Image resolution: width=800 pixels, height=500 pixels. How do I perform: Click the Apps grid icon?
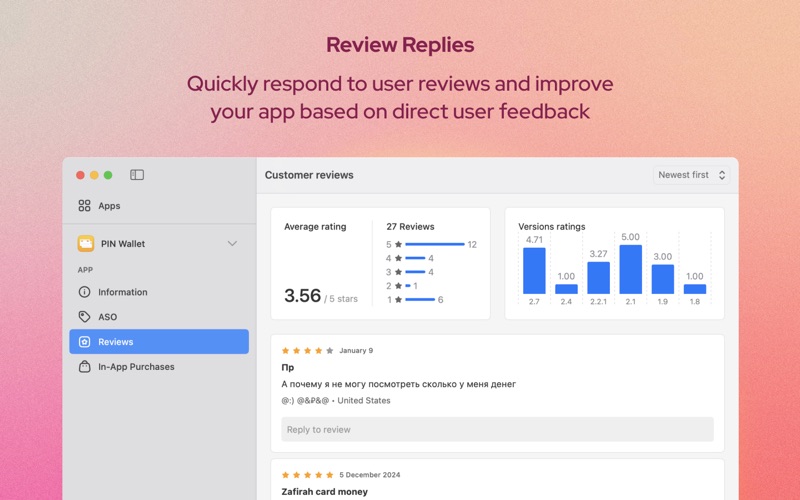pyautogui.click(x=84, y=206)
